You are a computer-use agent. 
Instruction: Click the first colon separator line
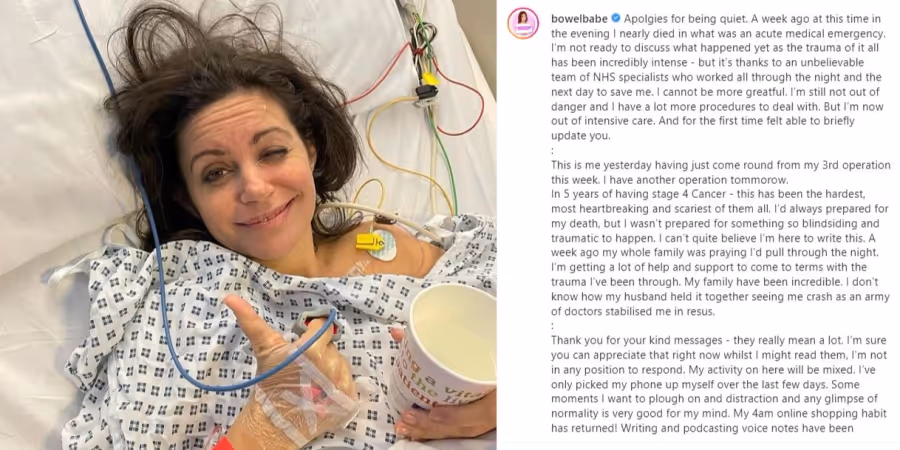[x=552, y=151]
